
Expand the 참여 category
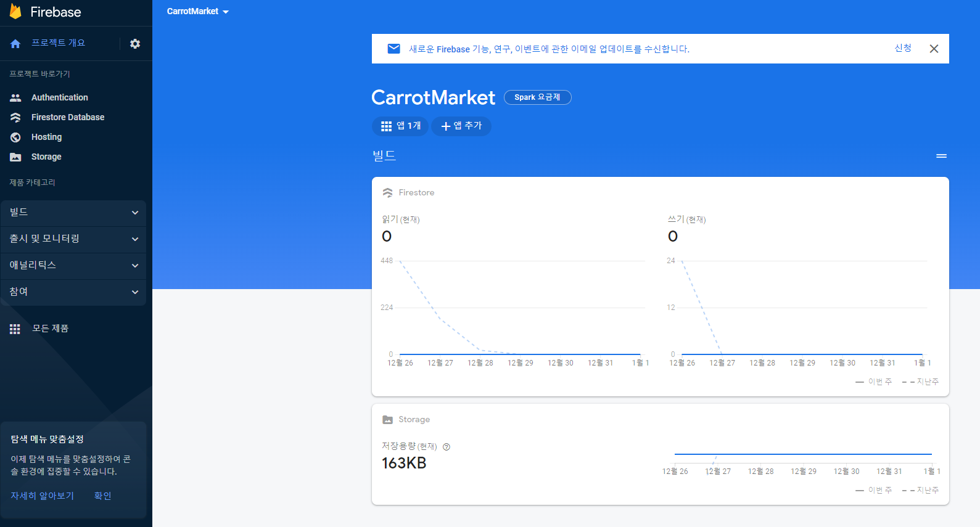pyautogui.click(x=73, y=292)
